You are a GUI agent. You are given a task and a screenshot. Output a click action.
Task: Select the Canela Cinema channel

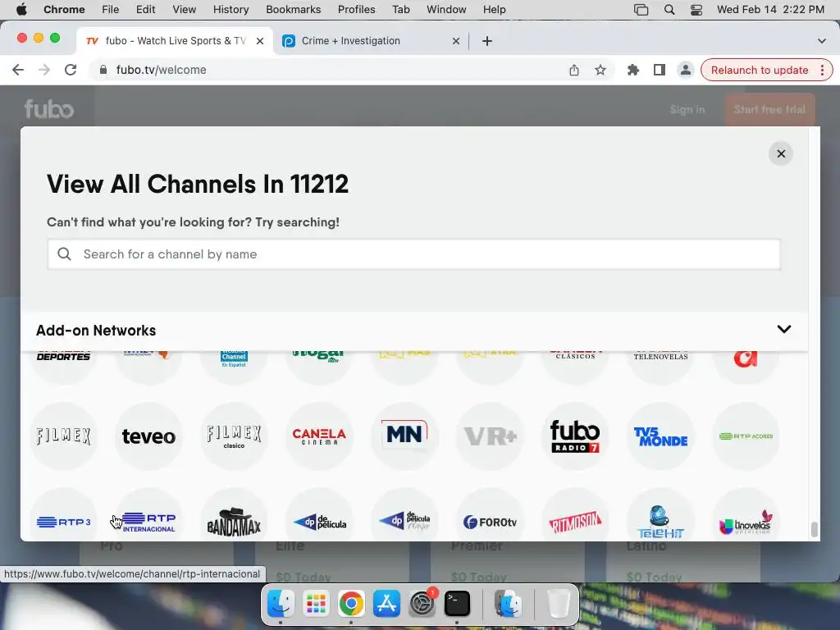click(x=319, y=436)
